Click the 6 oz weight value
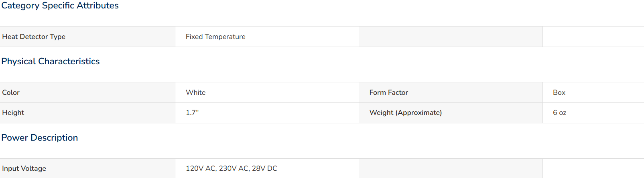 (x=560, y=113)
